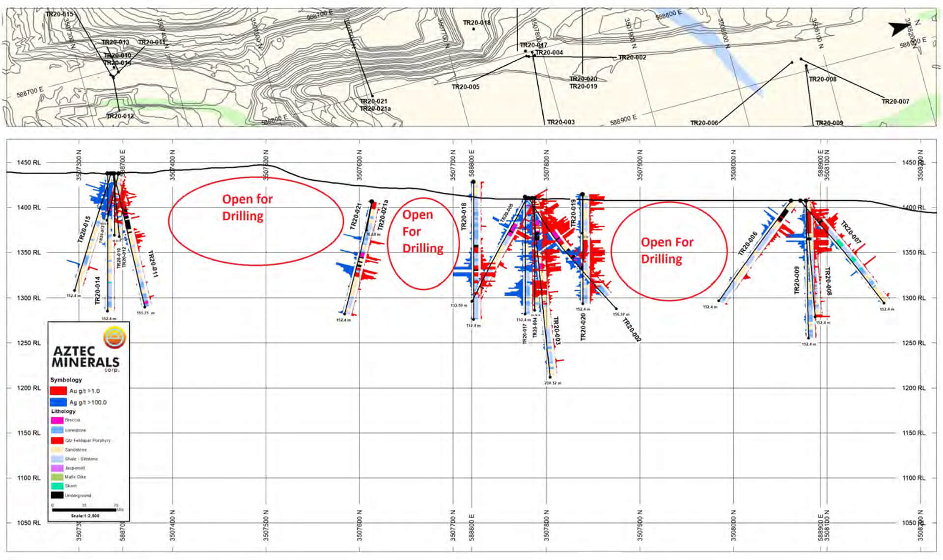Viewport: 943px width, 560px height.
Task: Toggle the Sandstone lithology layer
Action: pos(57,449)
